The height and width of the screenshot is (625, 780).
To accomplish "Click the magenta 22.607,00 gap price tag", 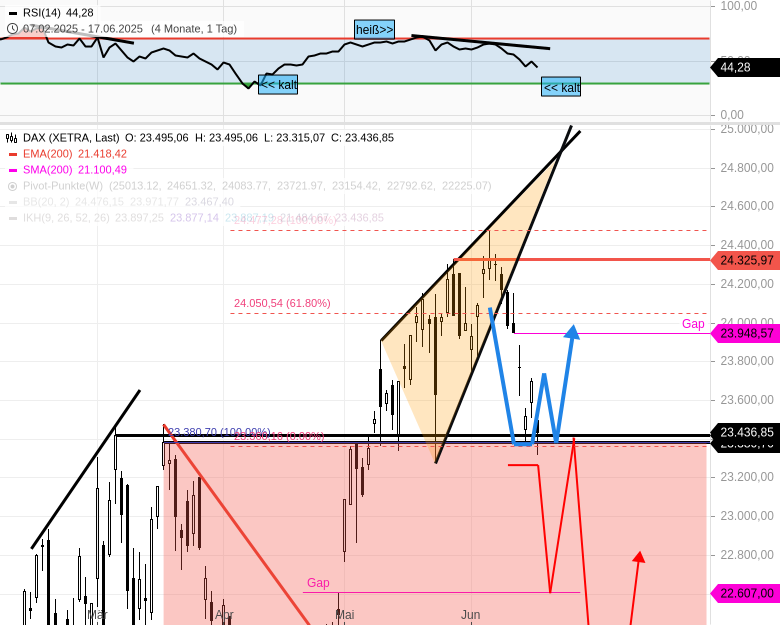I will (x=745, y=593).
